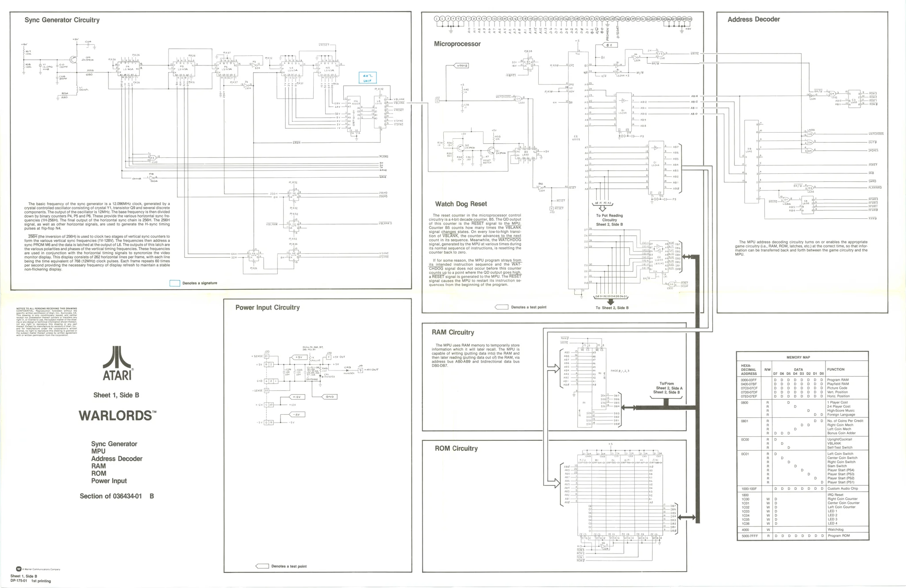Click the "To/From Sheet 2, Side A" label

click(668, 386)
